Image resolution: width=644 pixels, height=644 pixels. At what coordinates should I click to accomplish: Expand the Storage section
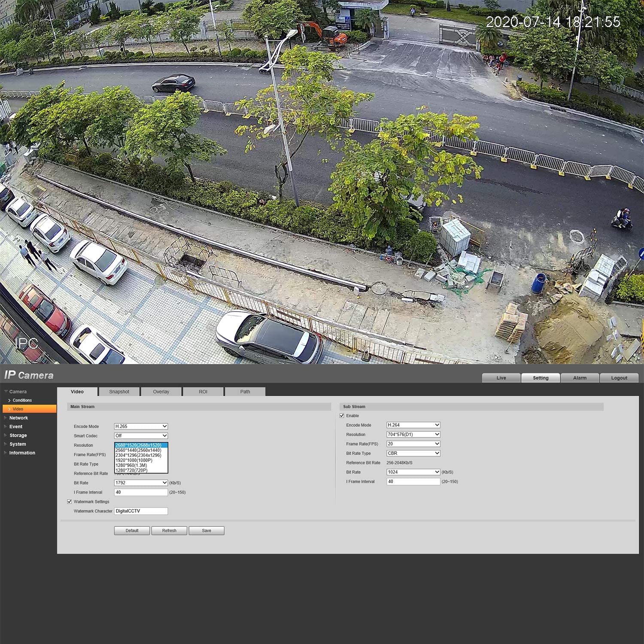18,435
